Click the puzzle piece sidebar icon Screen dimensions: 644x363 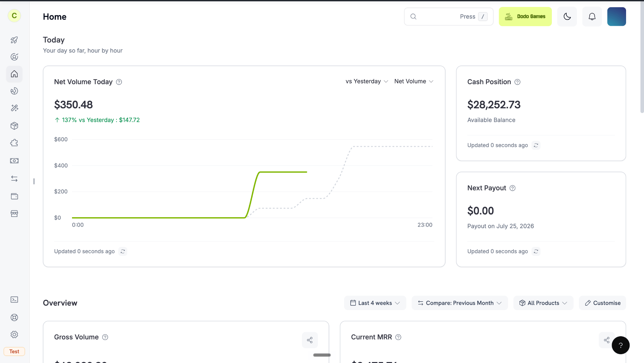tap(14, 143)
